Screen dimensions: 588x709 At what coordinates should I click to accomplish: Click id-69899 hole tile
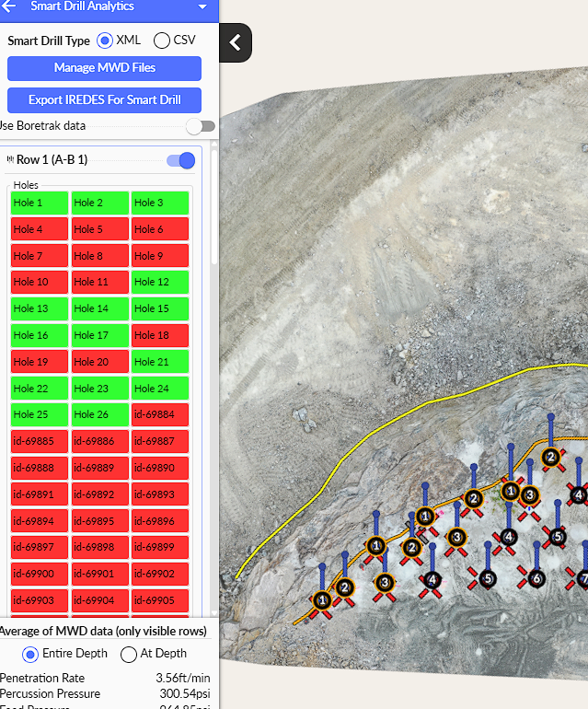pyautogui.click(x=160, y=547)
